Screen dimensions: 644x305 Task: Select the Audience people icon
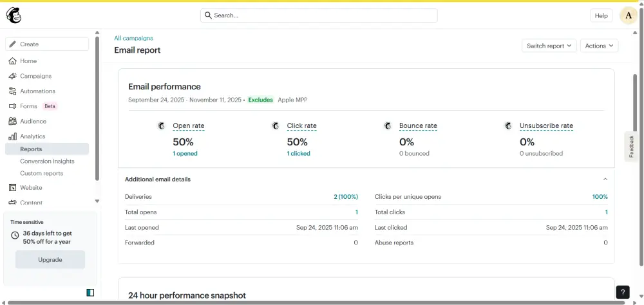click(x=13, y=121)
